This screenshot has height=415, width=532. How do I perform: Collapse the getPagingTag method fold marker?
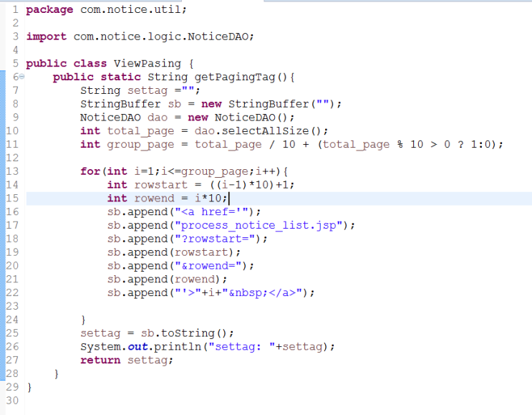21,77
